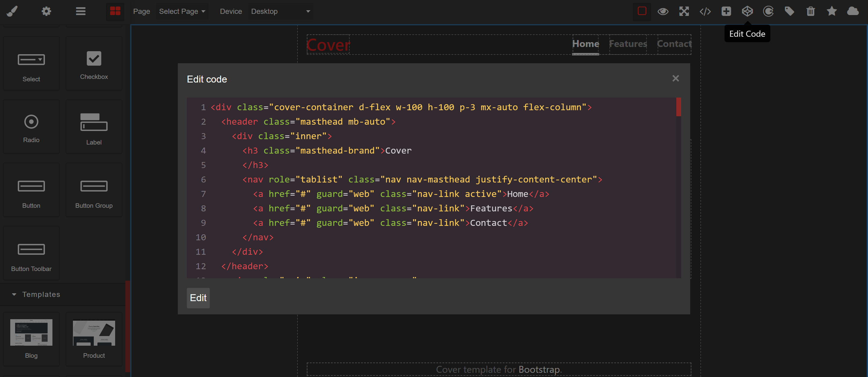Click the Features nav link in canvas
This screenshot has height=377, width=868.
point(627,44)
